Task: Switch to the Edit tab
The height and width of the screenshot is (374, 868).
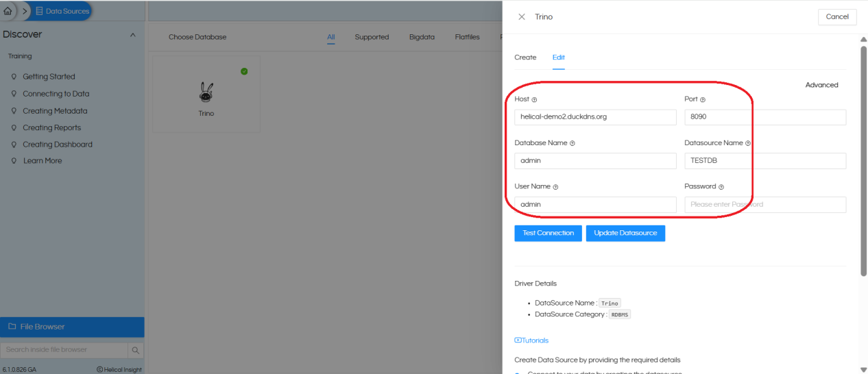Action: 559,58
